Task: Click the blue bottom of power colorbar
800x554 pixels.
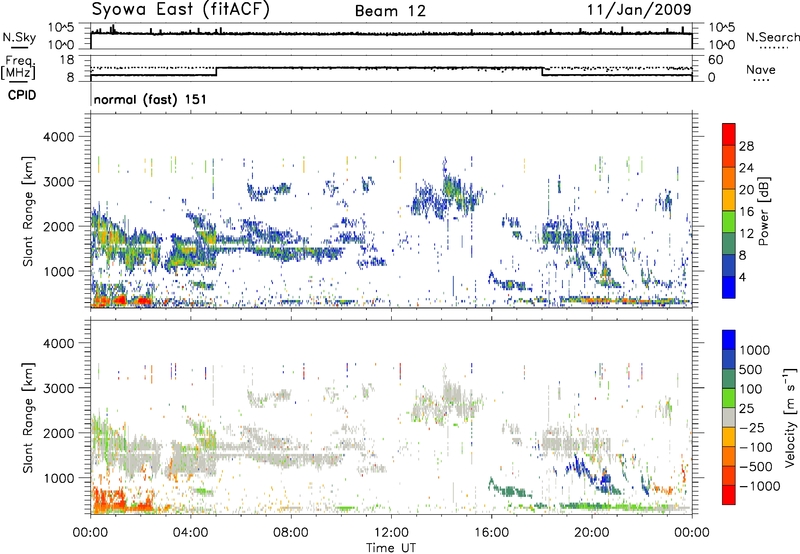Action: click(729, 287)
